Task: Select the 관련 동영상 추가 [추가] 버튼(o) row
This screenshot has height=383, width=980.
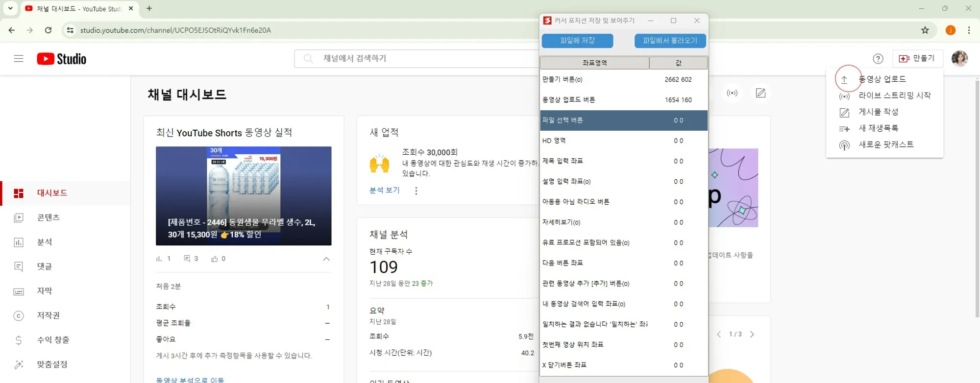Action: (x=624, y=284)
